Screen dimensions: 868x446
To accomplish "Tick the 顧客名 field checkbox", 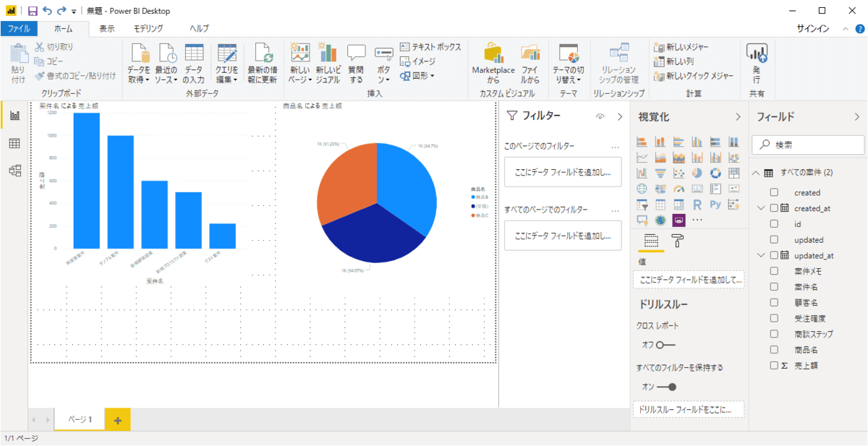I will [x=774, y=303].
